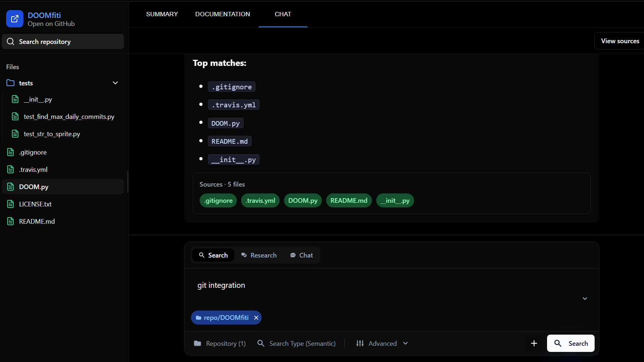Screen dimensions: 644x362
Task: Click the DOOMfiti title link
Action: click(x=44, y=15)
